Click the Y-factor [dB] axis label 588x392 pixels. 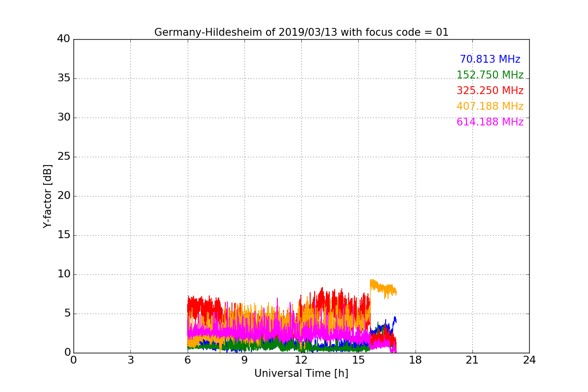tap(48, 196)
